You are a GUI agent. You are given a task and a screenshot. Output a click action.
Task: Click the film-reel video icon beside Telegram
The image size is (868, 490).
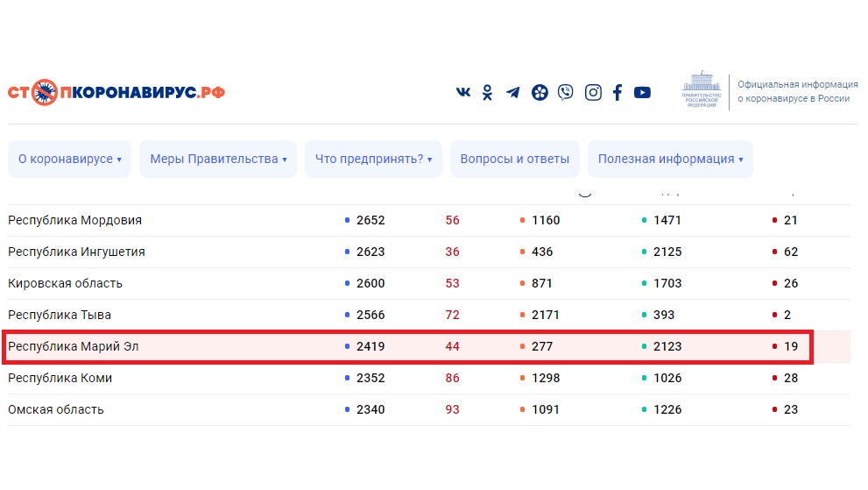point(540,92)
